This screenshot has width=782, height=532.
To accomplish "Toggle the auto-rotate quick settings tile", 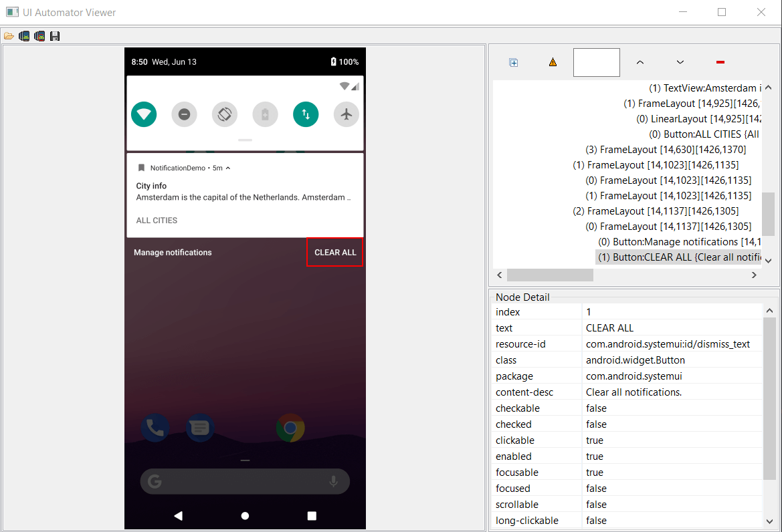I will [x=225, y=114].
